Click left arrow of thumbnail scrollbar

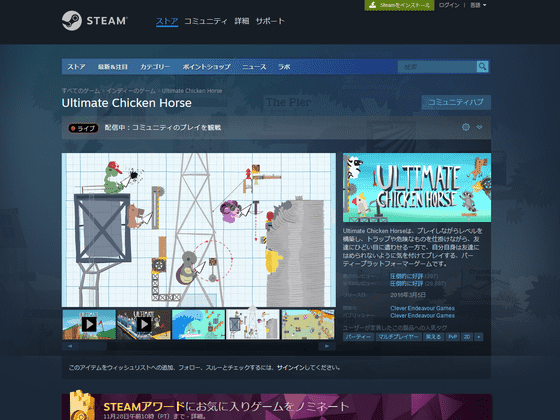(x=70, y=346)
